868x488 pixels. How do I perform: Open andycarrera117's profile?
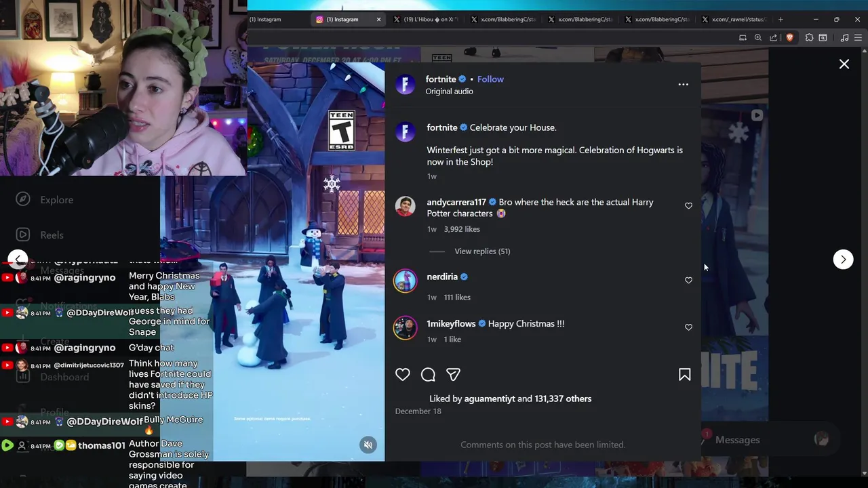point(456,202)
